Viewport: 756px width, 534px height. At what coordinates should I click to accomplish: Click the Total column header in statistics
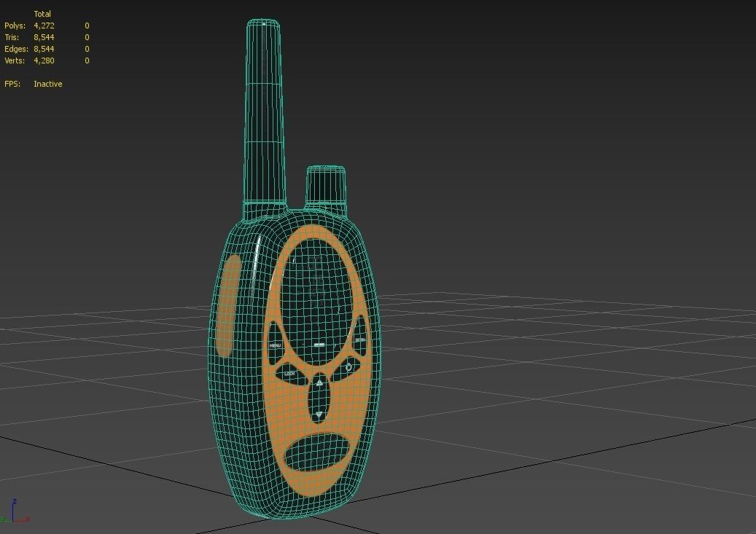pyautogui.click(x=42, y=14)
